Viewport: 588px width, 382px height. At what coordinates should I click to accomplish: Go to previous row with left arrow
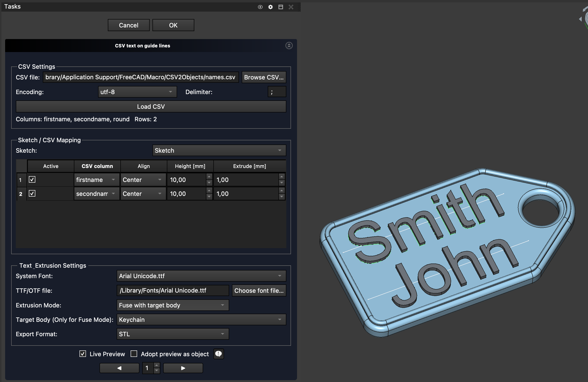pyautogui.click(x=119, y=368)
